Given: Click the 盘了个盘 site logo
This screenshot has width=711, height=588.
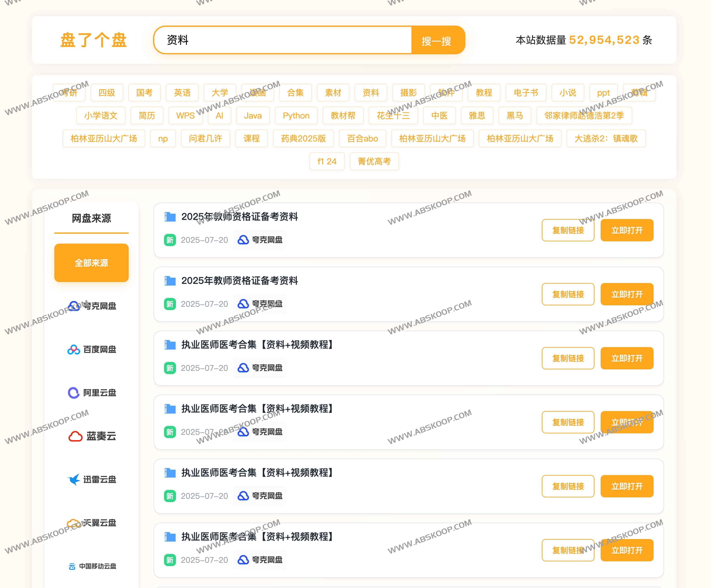Looking at the screenshot, I should tap(93, 40).
